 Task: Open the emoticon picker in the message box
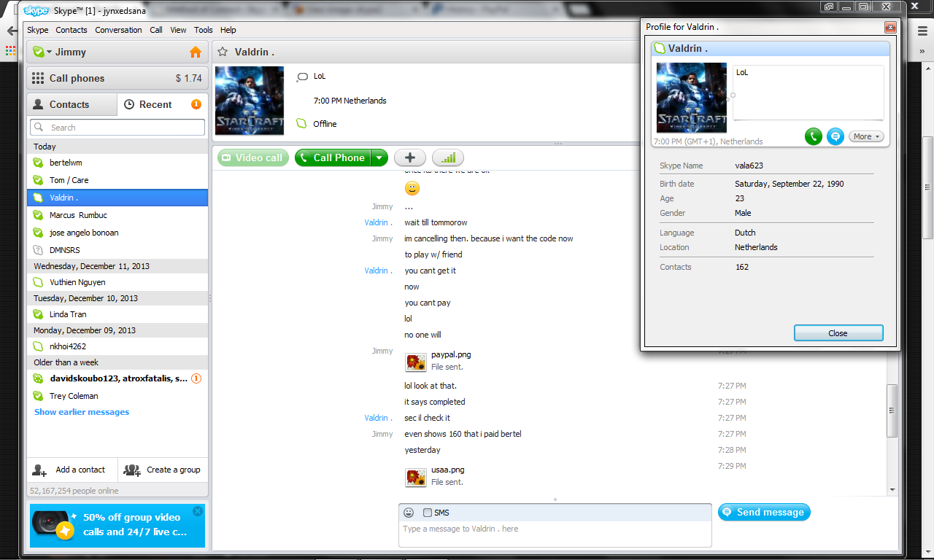[409, 513]
